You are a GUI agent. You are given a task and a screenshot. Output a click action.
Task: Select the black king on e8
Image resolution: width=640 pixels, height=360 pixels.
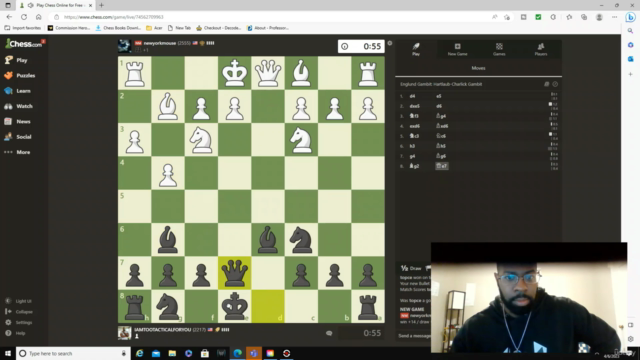coord(234,307)
